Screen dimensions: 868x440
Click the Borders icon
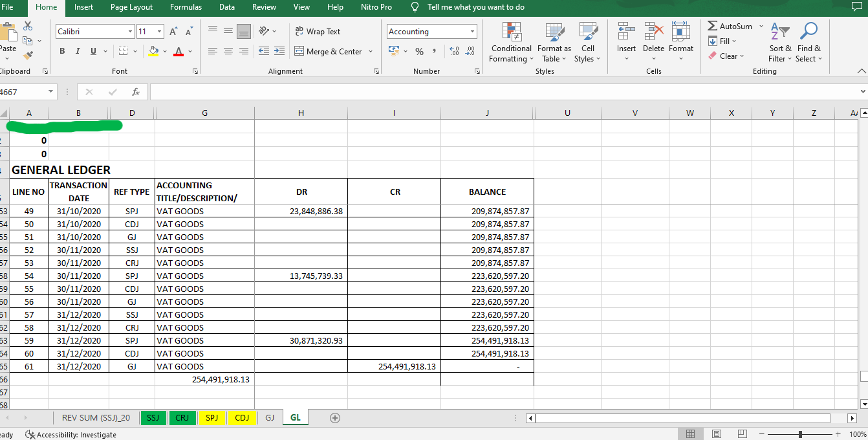pyautogui.click(x=124, y=51)
